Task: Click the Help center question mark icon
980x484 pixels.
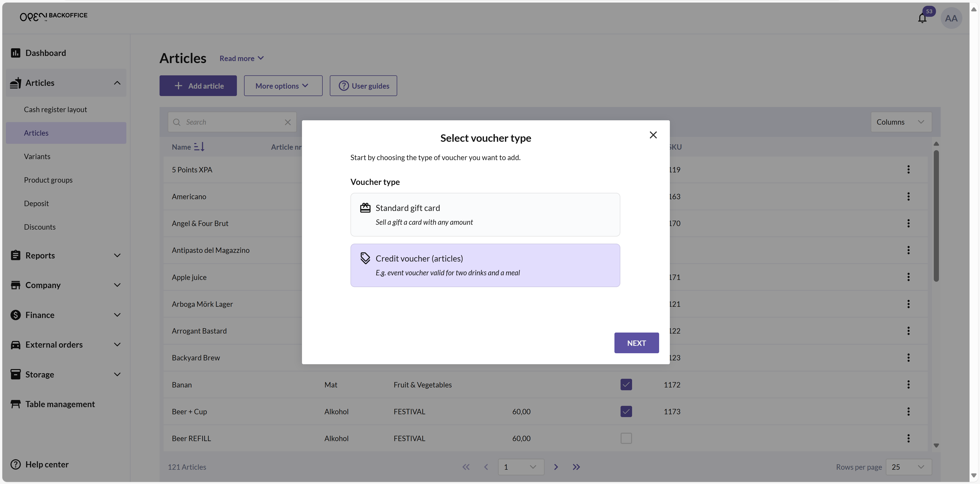Action: pyautogui.click(x=15, y=464)
